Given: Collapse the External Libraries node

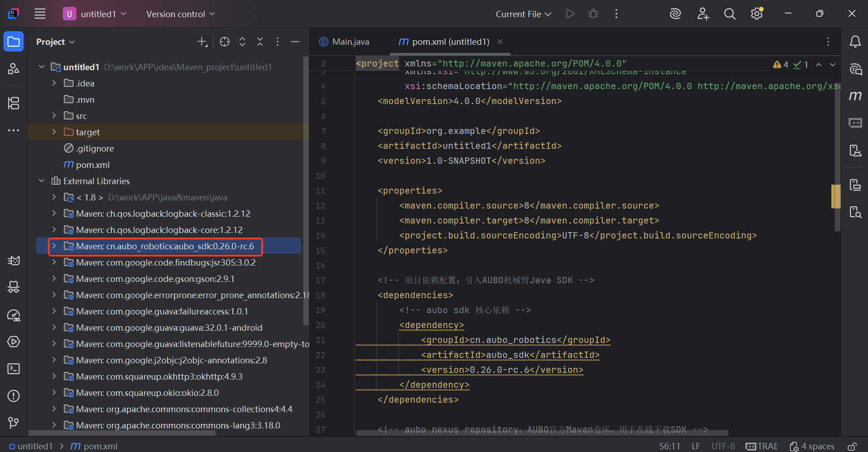Looking at the screenshot, I should 41,181.
